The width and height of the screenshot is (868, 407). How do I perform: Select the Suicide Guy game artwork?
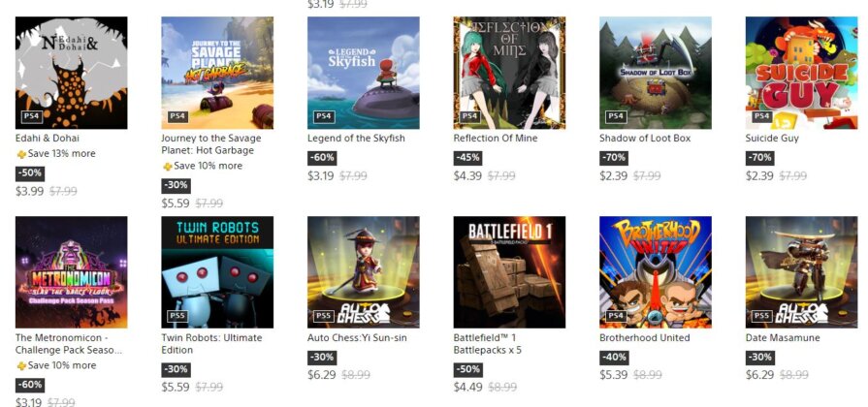pos(802,73)
